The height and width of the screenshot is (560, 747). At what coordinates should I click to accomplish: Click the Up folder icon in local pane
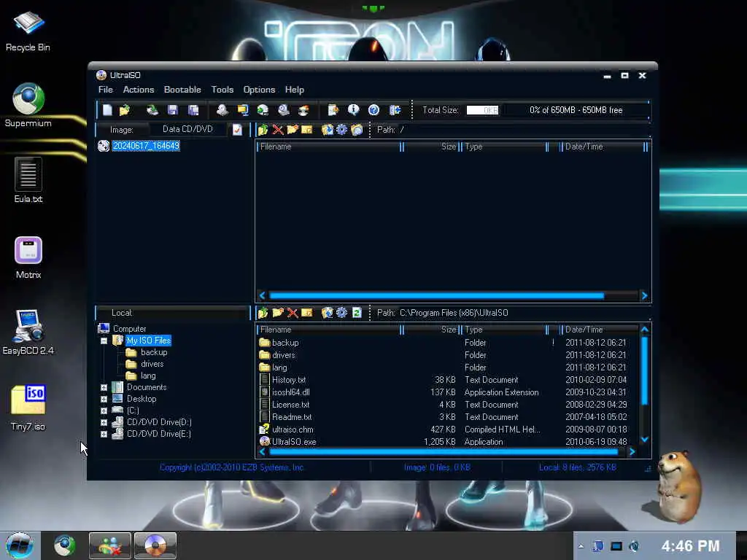[263, 313]
